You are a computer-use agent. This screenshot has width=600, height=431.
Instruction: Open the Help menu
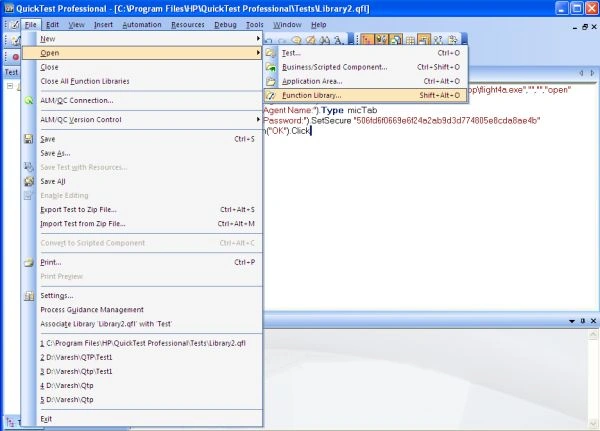[x=319, y=25]
